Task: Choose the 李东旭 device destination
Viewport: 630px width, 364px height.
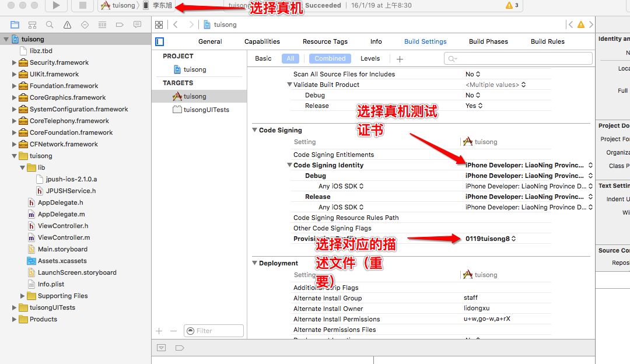Action: (x=158, y=5)
